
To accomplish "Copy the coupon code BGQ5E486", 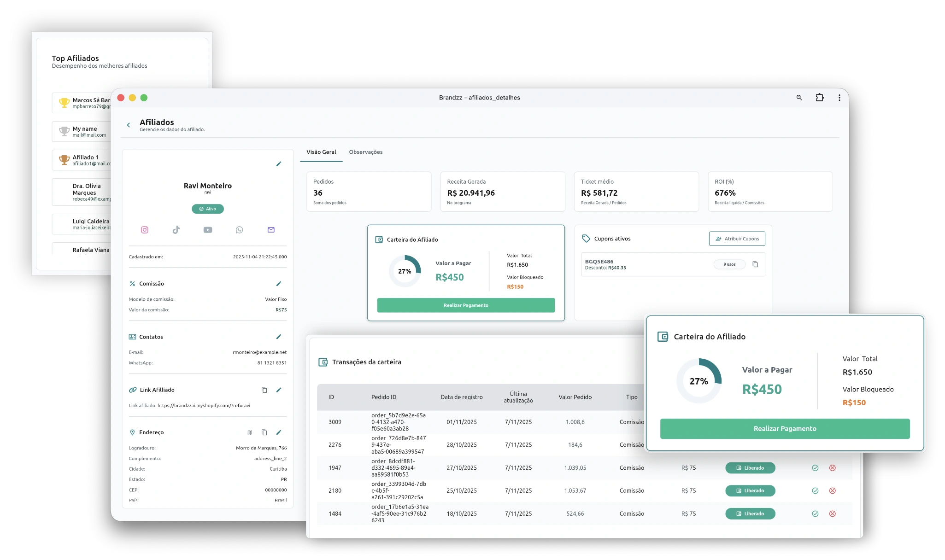I will tap(755, 264).
